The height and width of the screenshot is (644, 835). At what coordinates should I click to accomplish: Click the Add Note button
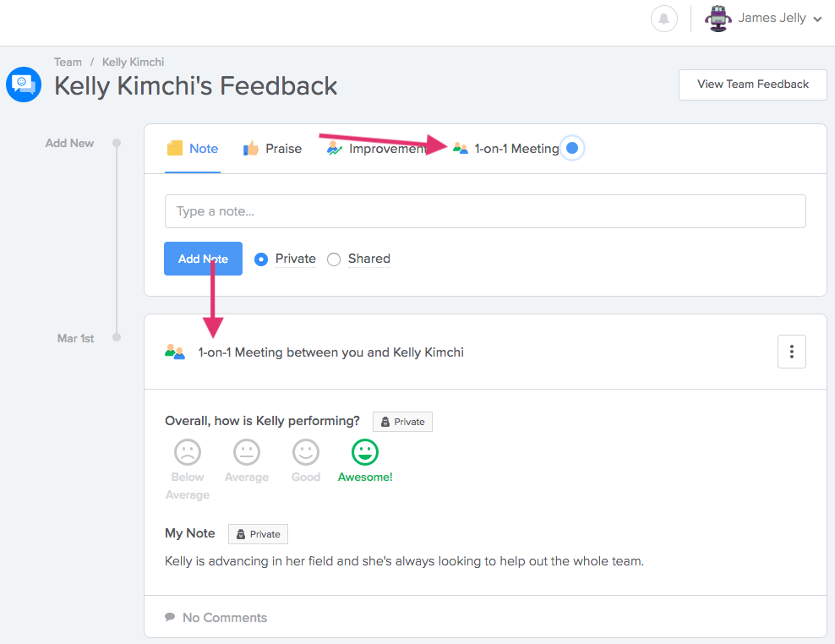point(203,259)
